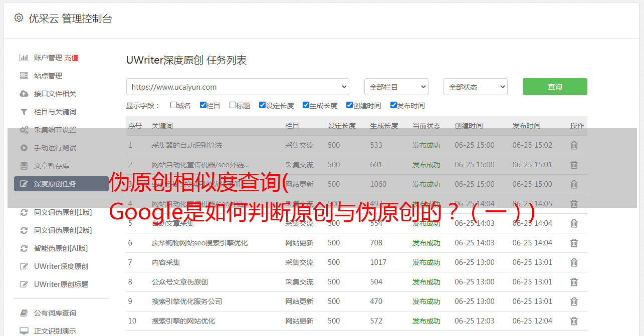Delete row 8 公众号文章伪原创 via trash icon
This screenshot has height=336, width=644.
(x=574, y=282)
